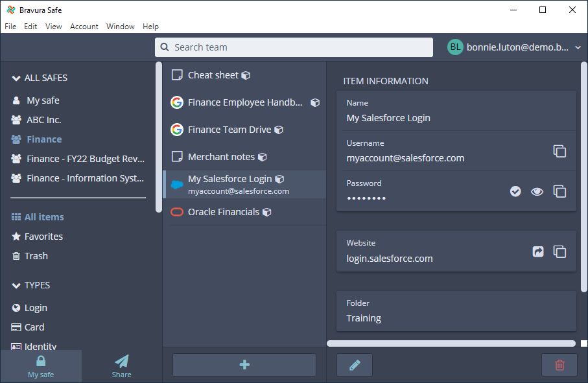Select the Oracle Financials entry
This screenshot has height=383, width=588.
pyautogui.click(x=225, y=211)
